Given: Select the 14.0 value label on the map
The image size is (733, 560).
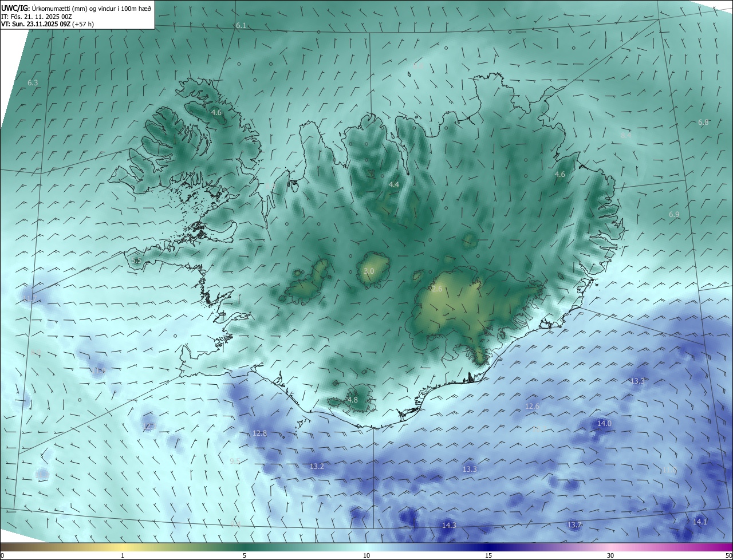Looking at the screenshot, I should coord(604,423).
